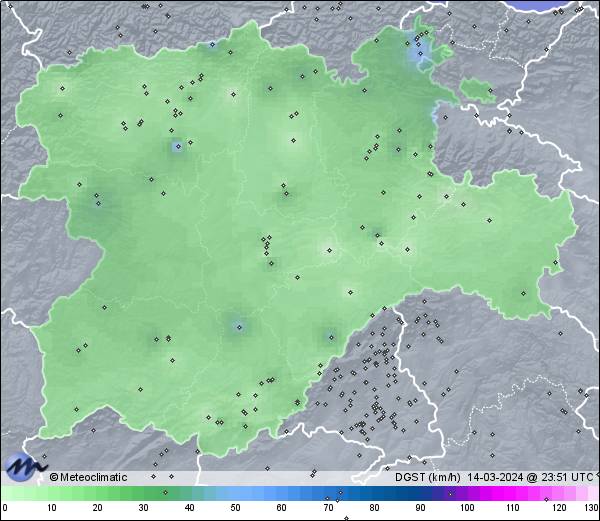The image size is (600, 521).
Task: Pick the dark blue color above 80
Action: tap(374, 493)
